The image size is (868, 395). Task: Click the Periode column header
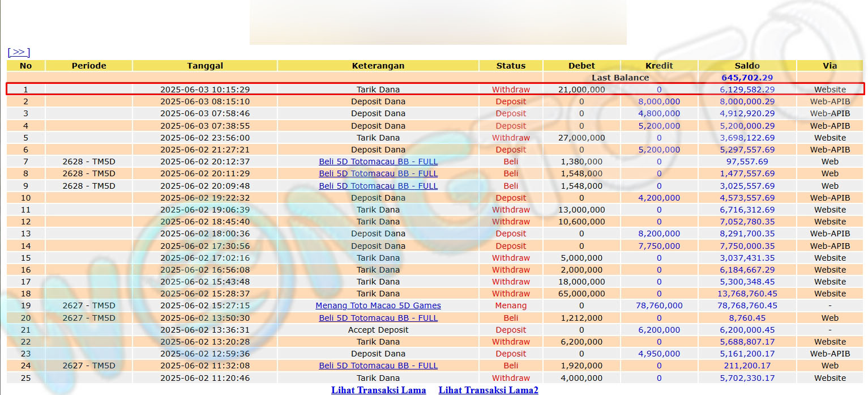point(89,66)
